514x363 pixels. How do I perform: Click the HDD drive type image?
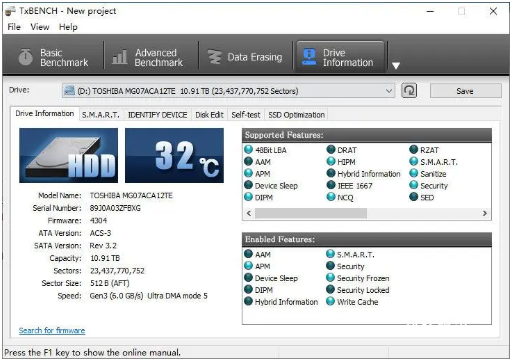(x=68, y=155)
